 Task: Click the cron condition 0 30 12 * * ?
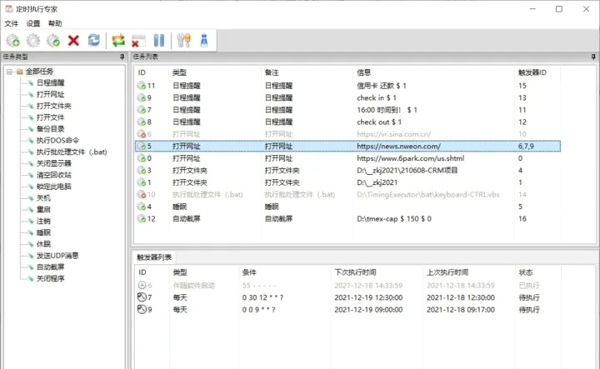(x=262, y=297)
